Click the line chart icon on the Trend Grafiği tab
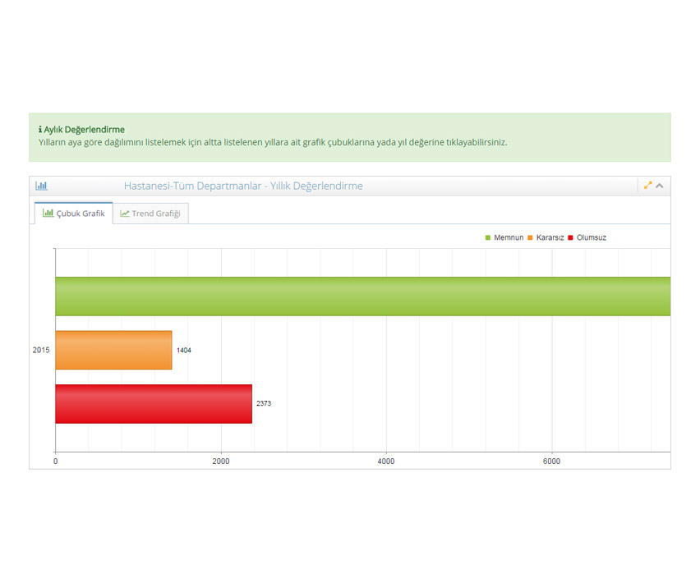 click(125, 214)
